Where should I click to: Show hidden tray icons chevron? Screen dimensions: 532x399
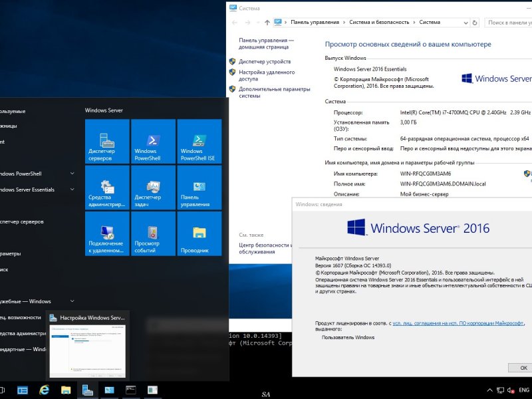coord(490,390)
